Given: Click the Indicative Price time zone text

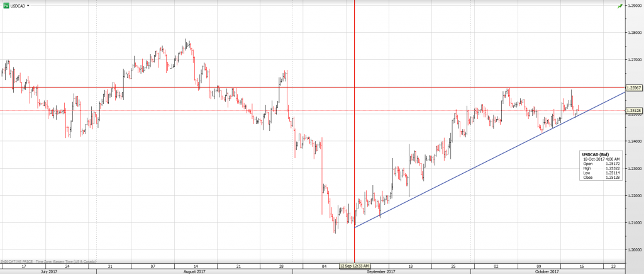Looking at the screenshot, I should click(47, 261).
